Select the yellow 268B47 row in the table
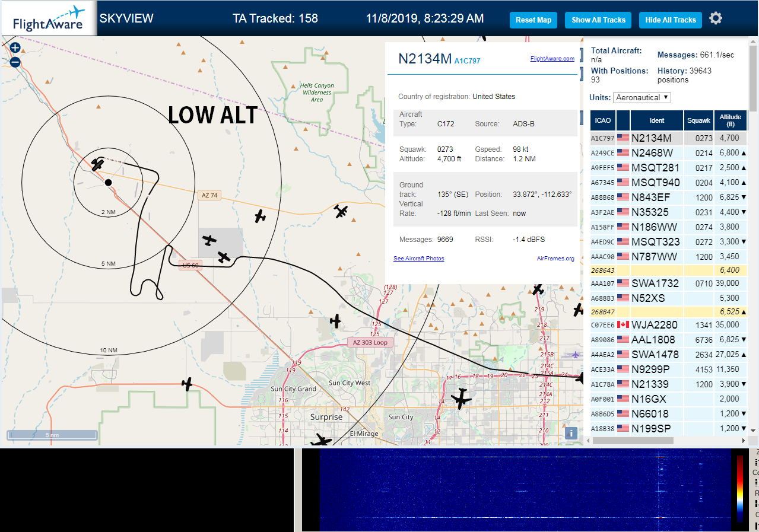This screenshot has height=532, width=759. click(x=669, y=311)
